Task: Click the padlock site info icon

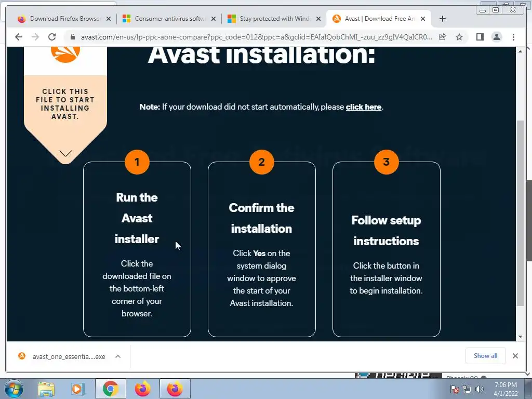Action: pyautogui.click(x=72, y=37)
